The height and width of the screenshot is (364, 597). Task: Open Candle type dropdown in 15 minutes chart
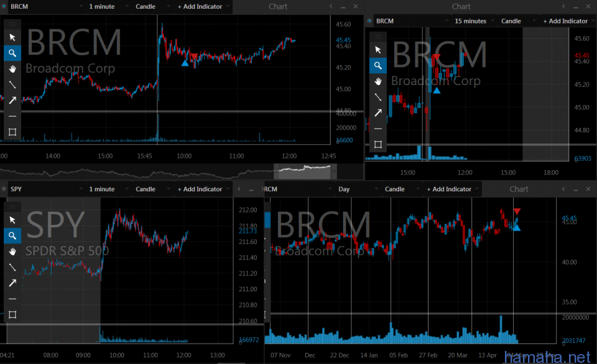[517, 21]
